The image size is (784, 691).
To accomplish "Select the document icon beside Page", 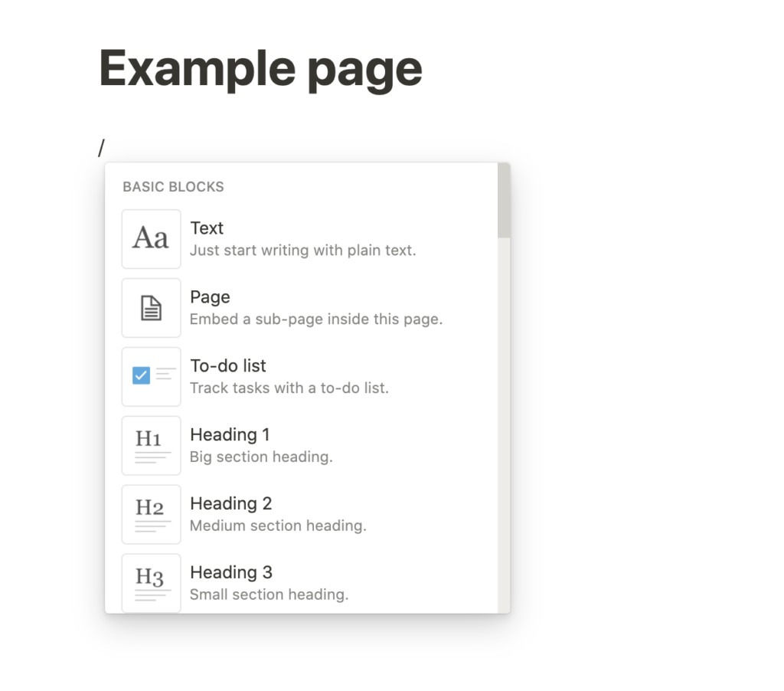I will click(x=151, y=308).
